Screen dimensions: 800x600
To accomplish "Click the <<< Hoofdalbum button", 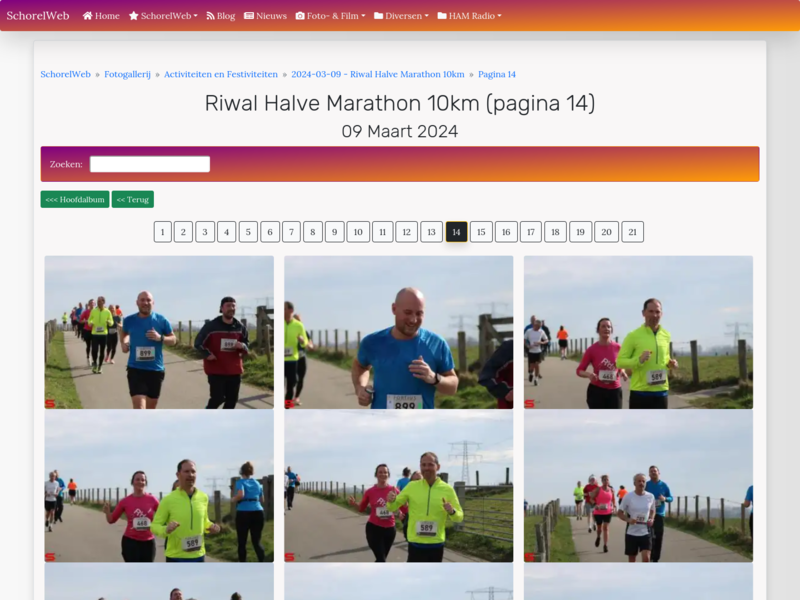I will pyautogui.click(x=75, y=199).
